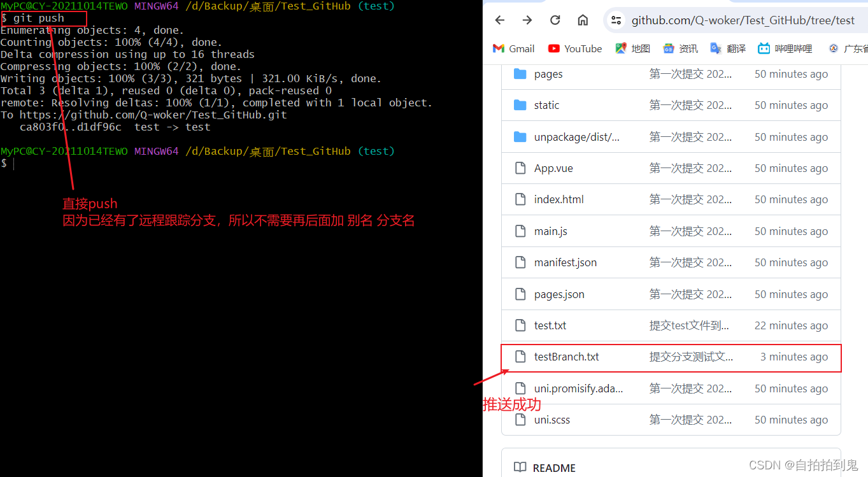This screenshot has width=868, height=477.
Task: Click the folder icon for static
Action: point(520,105)
